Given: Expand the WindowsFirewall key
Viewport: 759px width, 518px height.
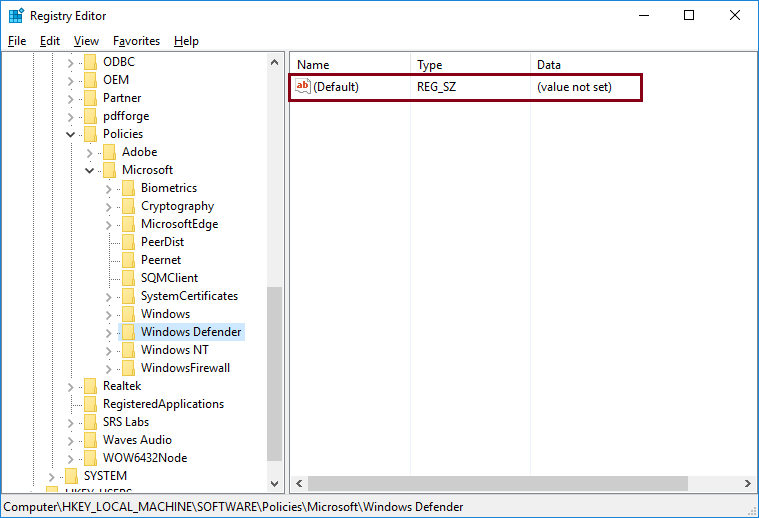Looking at the screenshot, I should tap(108, 369).
